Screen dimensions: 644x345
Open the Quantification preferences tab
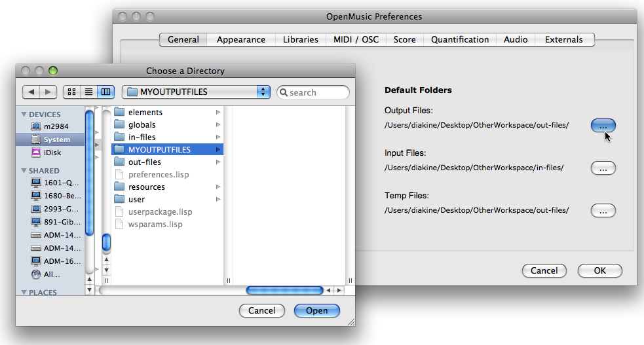[460, 40]
